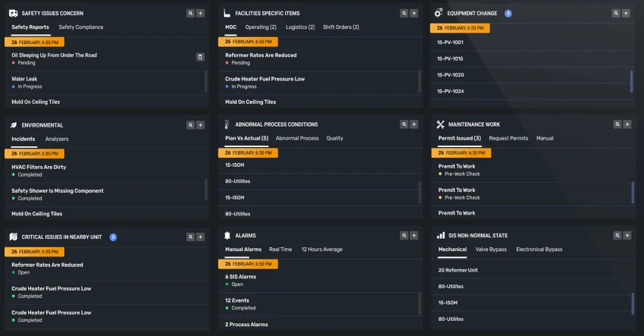Add item to Abnormal Process Conditions

click(414, 124)
